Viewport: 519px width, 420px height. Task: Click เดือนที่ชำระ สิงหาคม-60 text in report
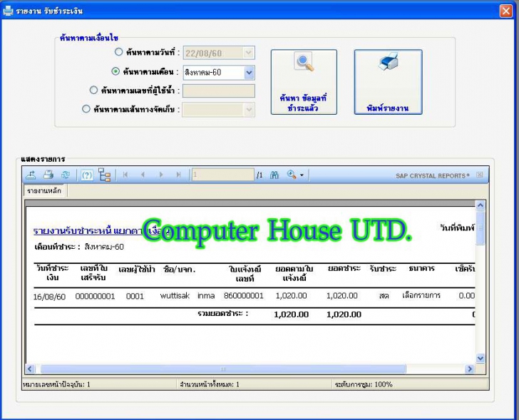79,247
